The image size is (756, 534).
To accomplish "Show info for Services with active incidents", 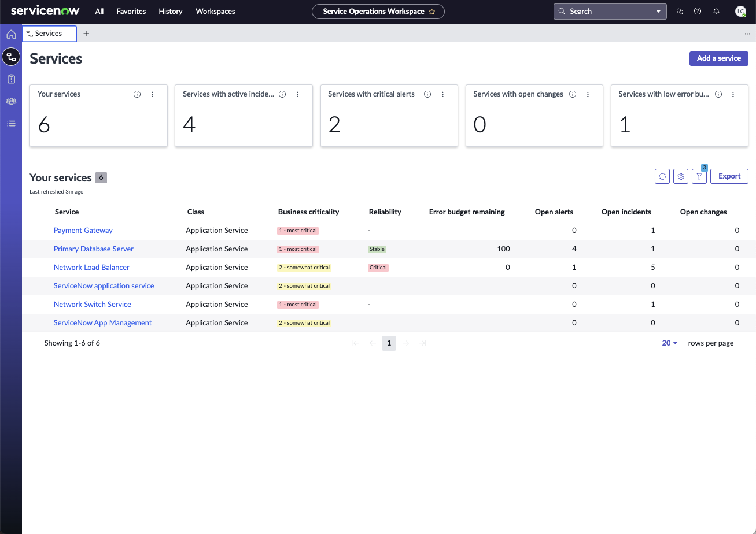I will point(282,94).
